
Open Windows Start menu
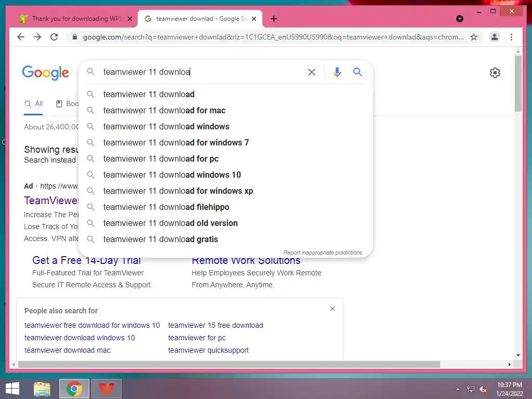tap(12, 389)
